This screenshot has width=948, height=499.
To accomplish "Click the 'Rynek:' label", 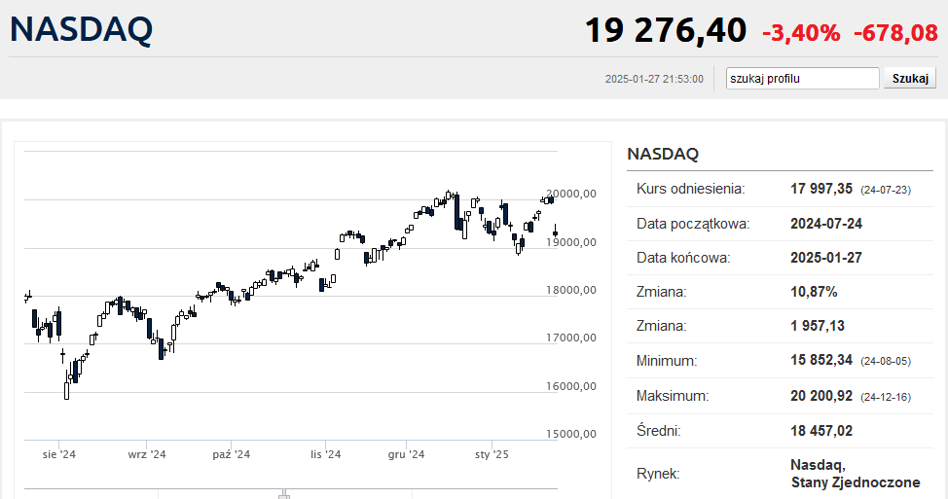I will pos(658,474).
